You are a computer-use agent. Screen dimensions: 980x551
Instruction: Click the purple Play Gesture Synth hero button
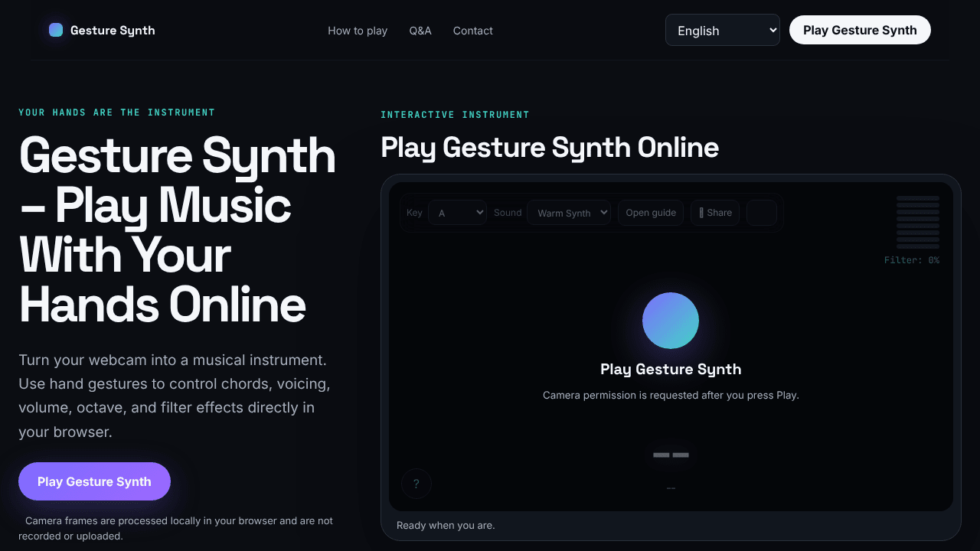tap(94, 481)
